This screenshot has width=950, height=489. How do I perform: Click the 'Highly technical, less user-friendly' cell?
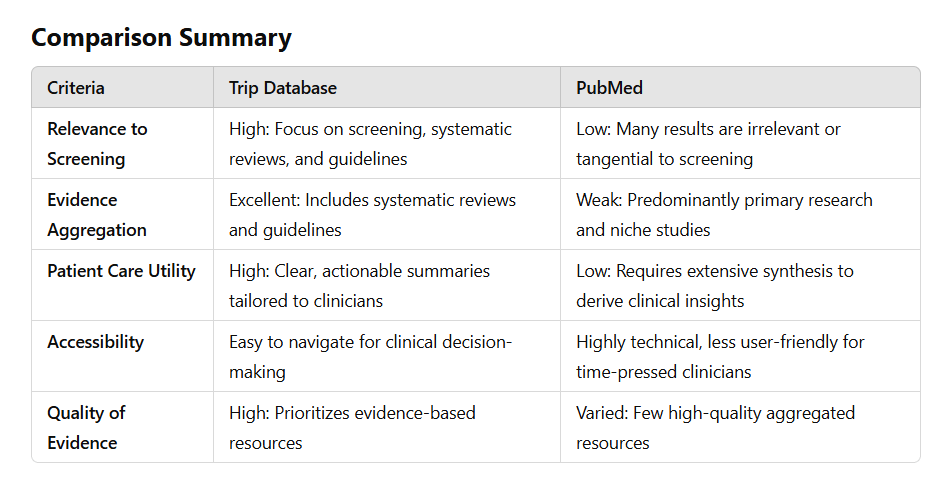click(x=720, y=357)
